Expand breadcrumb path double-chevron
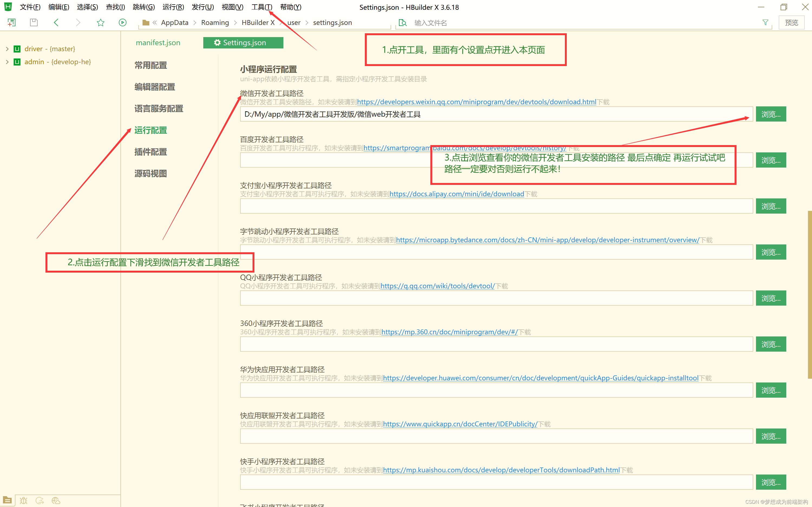The width and height of the screenshot is (812, 507). pos(155,22)
